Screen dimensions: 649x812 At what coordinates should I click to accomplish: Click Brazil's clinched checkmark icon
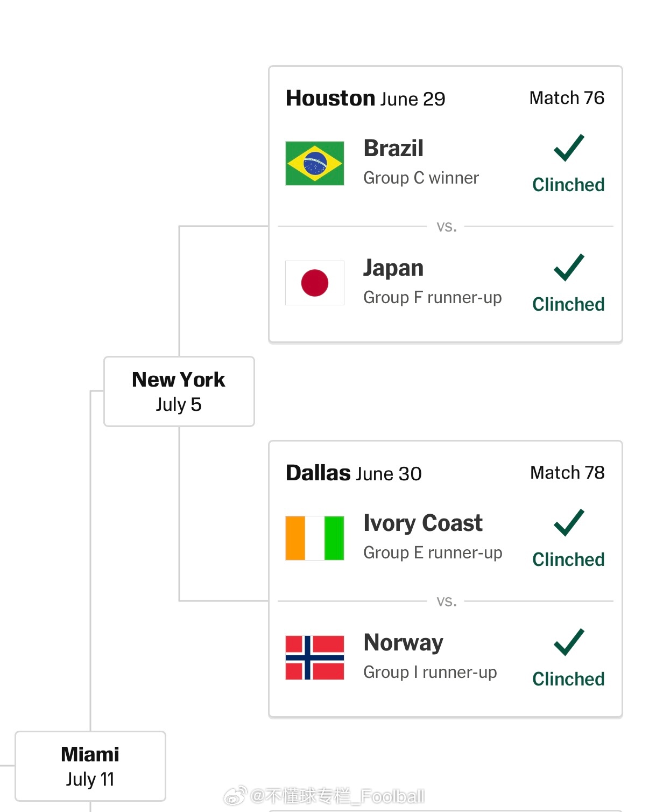pyautogui.click(x=569, y=148)
